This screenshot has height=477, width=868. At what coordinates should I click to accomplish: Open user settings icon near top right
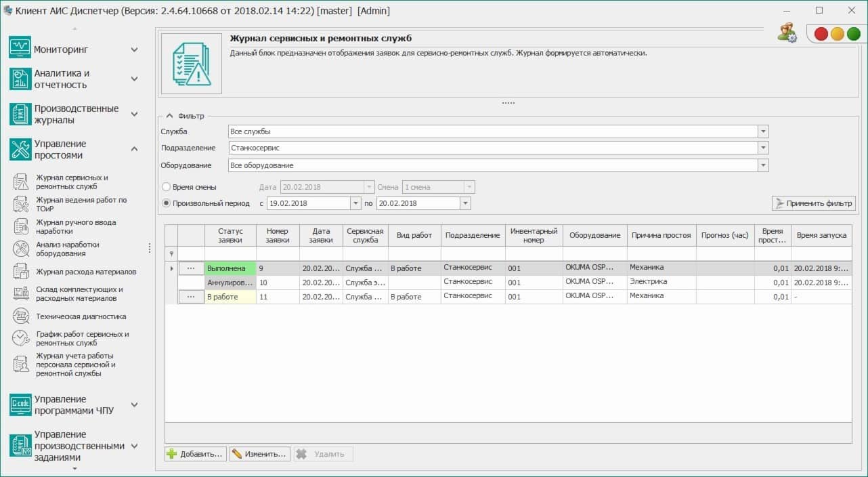(787, 33)
